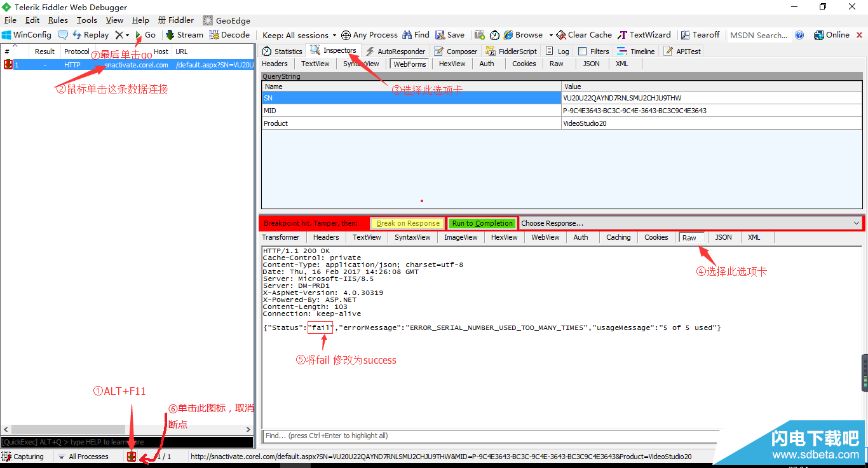
Task: Select the request Headers inspector tab
Action: pos(275,64)
